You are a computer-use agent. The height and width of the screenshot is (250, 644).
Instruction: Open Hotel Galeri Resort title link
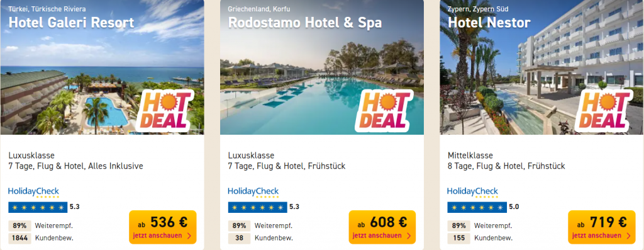pyautogui.click(x=71, y=23)
